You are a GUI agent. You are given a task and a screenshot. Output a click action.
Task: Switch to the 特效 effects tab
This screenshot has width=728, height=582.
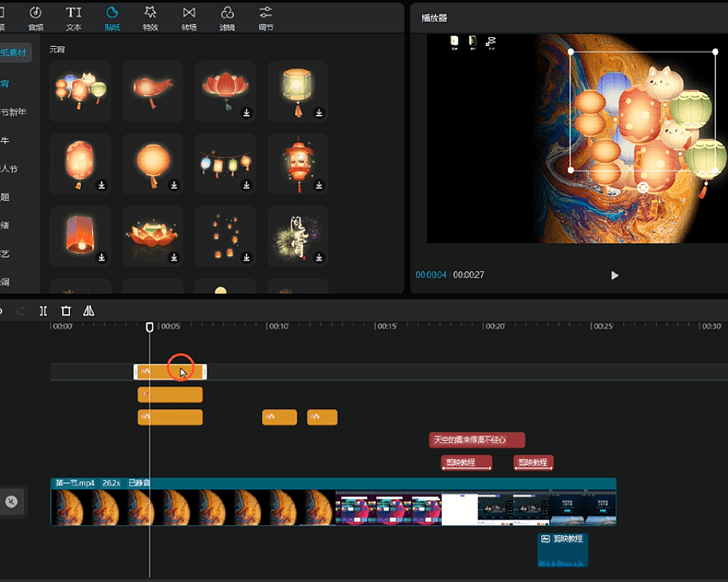150,17
